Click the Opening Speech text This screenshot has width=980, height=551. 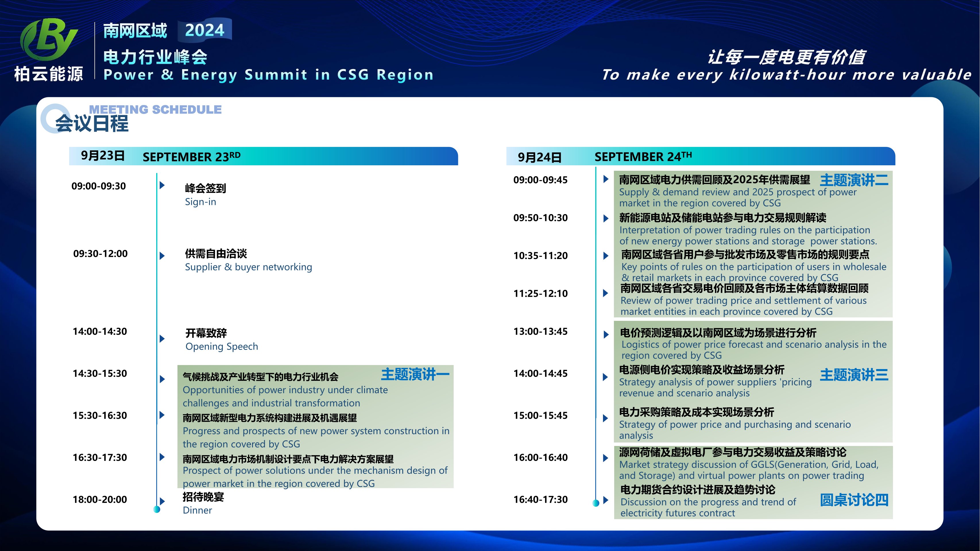222,346
